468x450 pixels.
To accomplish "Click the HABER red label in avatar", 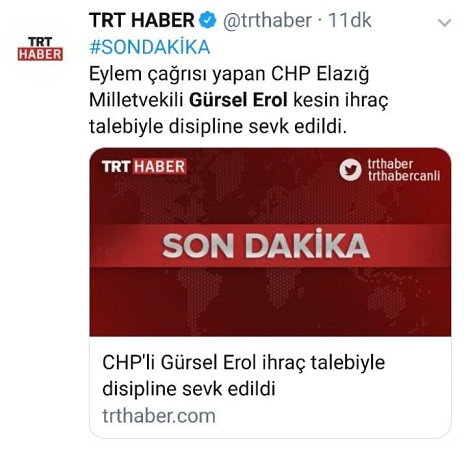I will (40, 54).
